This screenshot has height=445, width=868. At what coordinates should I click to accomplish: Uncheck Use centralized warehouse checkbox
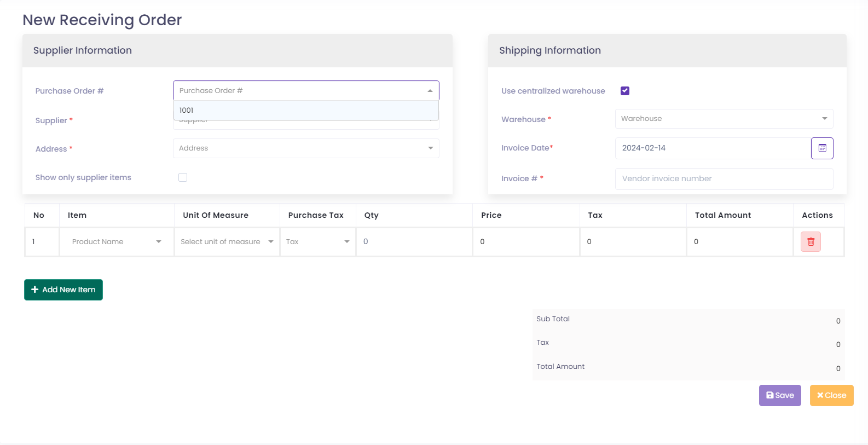(x=625, y=91)
